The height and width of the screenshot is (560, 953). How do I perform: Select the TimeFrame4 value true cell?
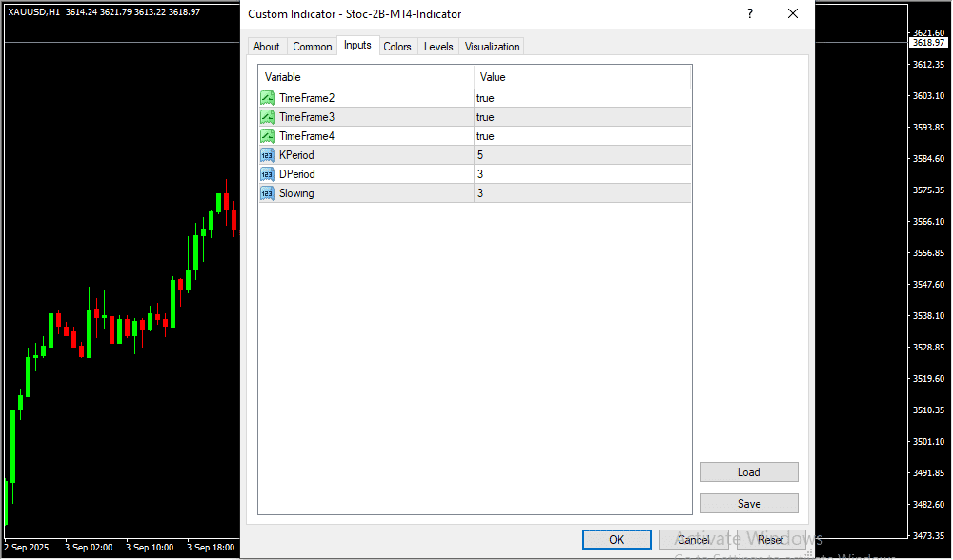pyautogui.click(x=581, y=136)
